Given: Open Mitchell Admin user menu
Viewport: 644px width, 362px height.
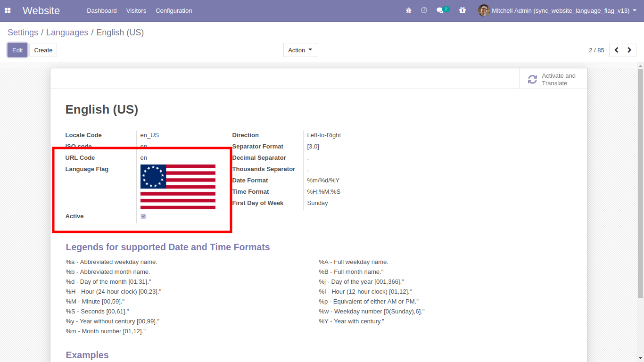Looking at the screenshot, I should (561, 10).
